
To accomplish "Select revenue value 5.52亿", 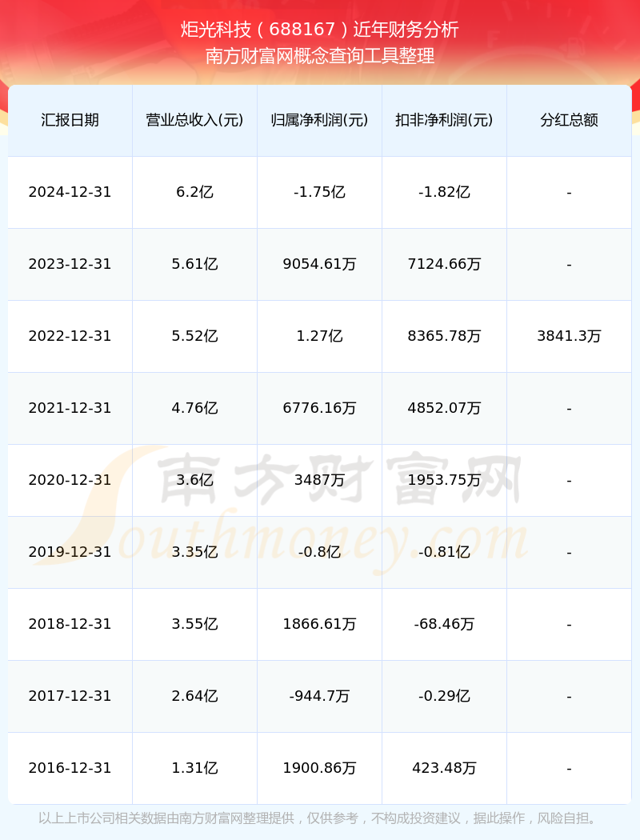I will [194, 336].
